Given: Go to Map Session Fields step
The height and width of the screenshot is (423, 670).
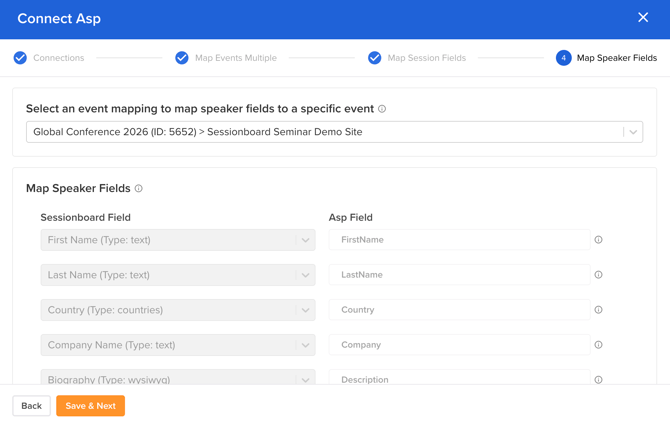Looking at the screenshot, I should (x=417, y=58).
